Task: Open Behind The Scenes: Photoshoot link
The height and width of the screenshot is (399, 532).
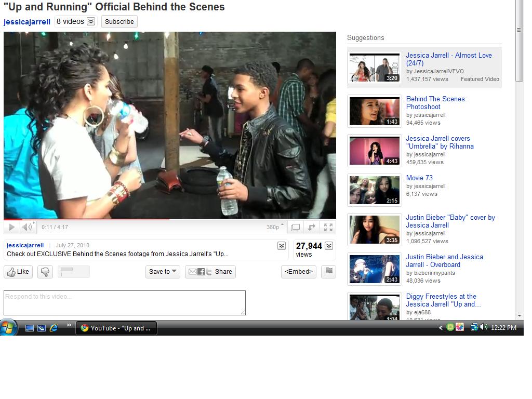Action: (436, 103)
